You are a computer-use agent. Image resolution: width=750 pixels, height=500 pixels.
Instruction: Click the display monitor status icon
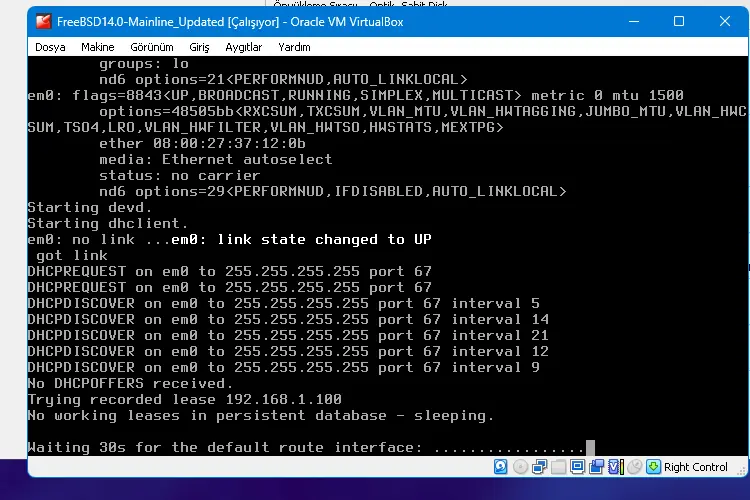pyautogui.click(x=577, y=467)
